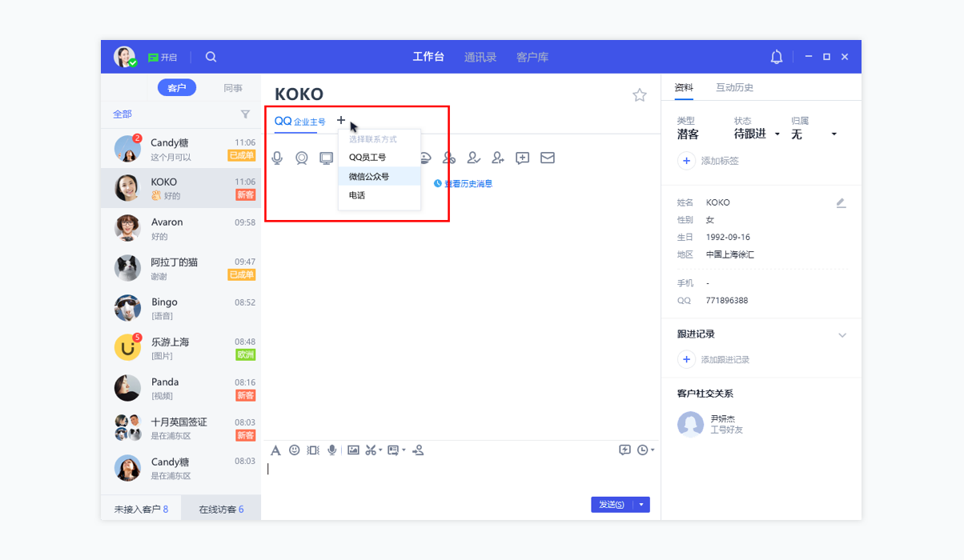
Task: Open the 阿拉丁的猫 conversation
Action: click(x=181, y=269)
